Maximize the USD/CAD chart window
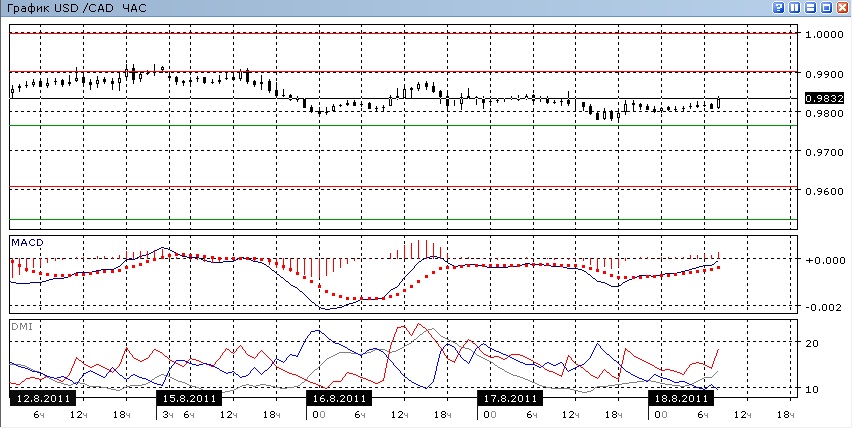Image resolution: width=852 pixels, height=428 pixels. coord(827,7)
